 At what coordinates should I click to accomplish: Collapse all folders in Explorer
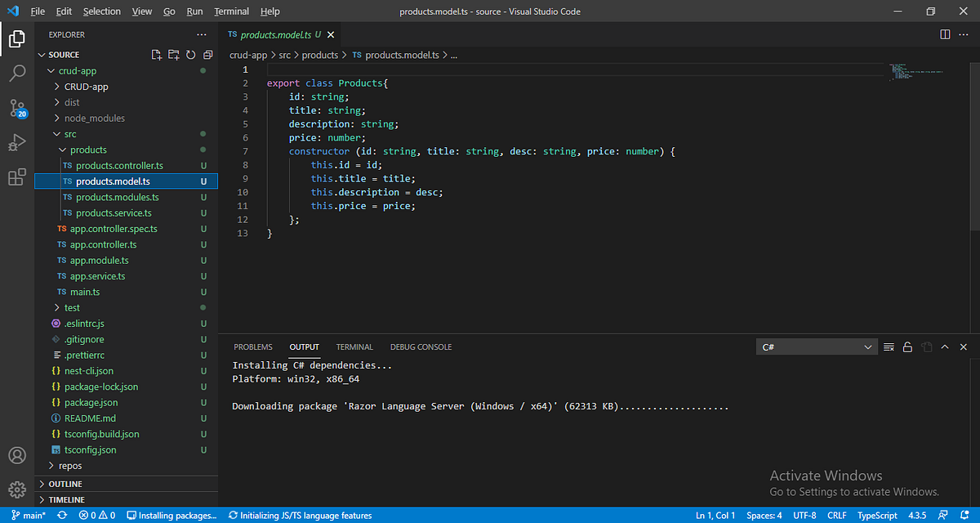tap(207, 54)
